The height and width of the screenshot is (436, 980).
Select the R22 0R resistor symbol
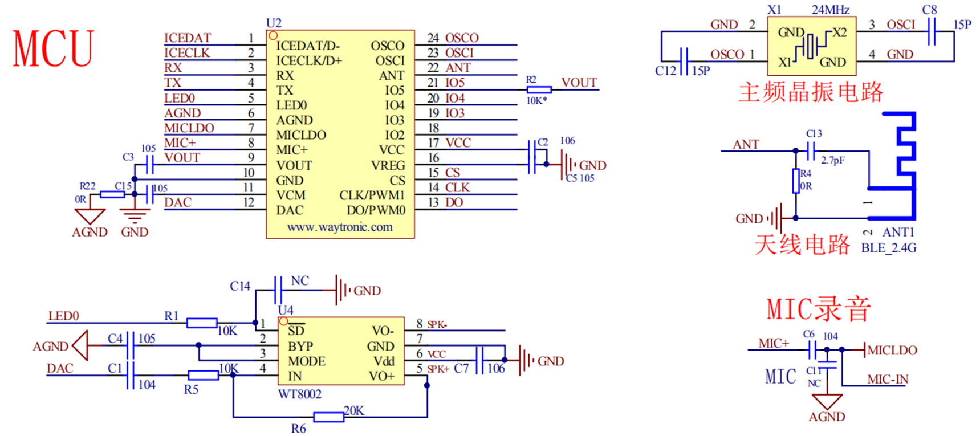[112, 194]
